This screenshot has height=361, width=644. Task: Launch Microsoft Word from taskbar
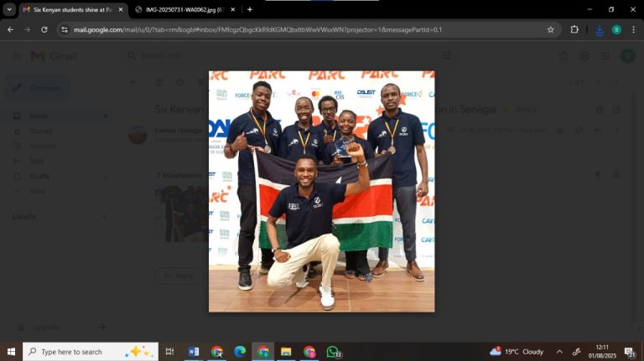(x=194, y=352)
